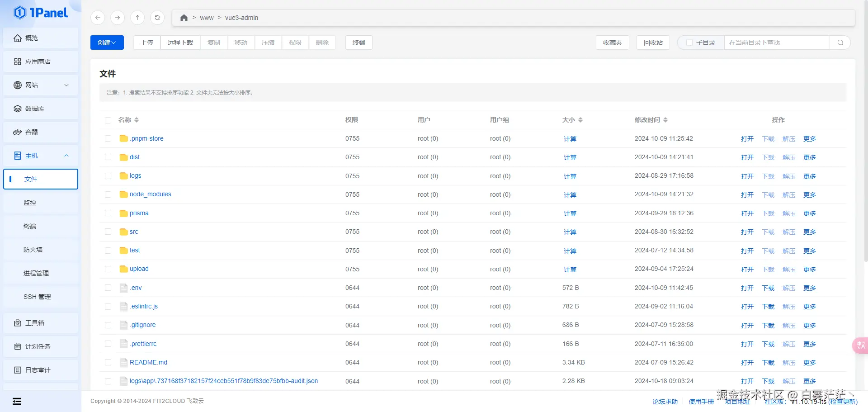Check the .pnpm-store row checkbox

click(x=108, y=138)
